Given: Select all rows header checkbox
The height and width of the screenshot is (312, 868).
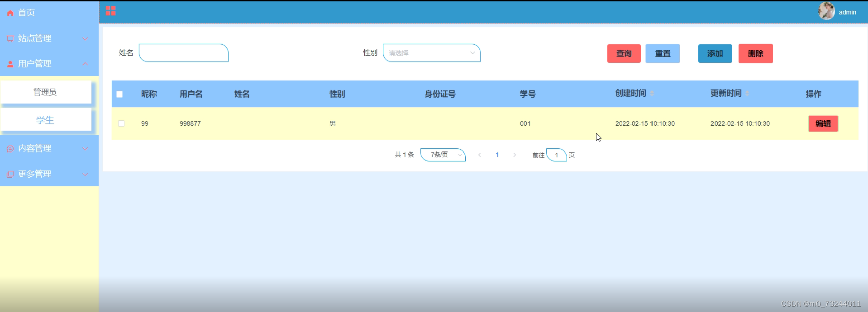Looking at the screenshot, I should point(119,94).
